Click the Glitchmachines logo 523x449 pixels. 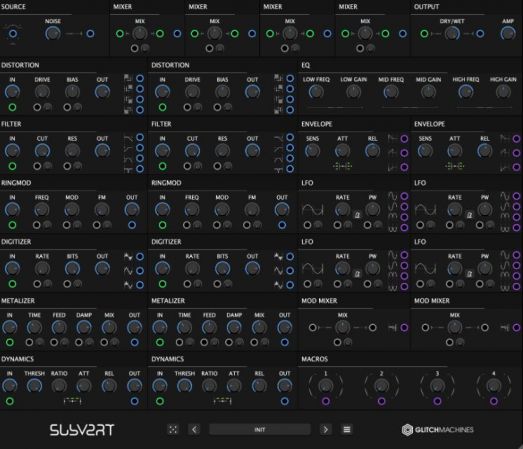[438, 430]
